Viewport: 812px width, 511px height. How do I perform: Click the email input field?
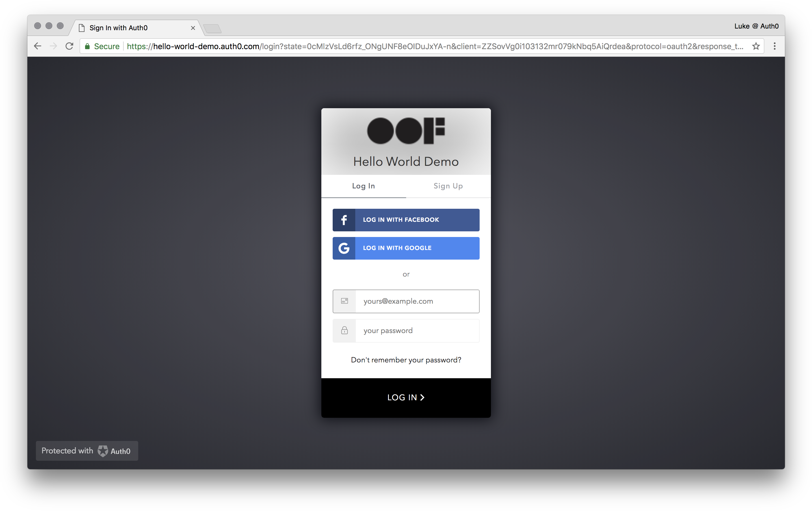click(405, 301)
